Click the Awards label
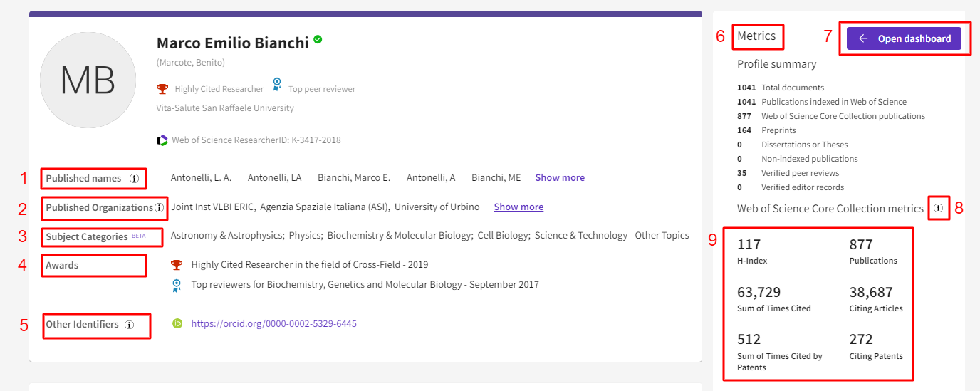This screenshot has height=391, width=980. [63, 265]
